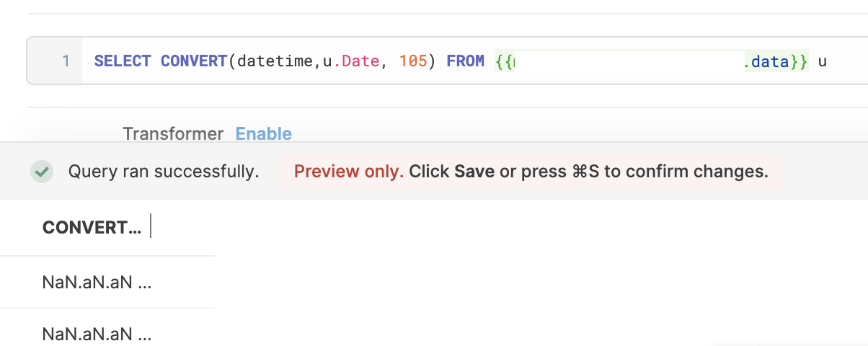The image size is (868, 346).
Task: Click the .data}} template expression
Action: (776, 61)
